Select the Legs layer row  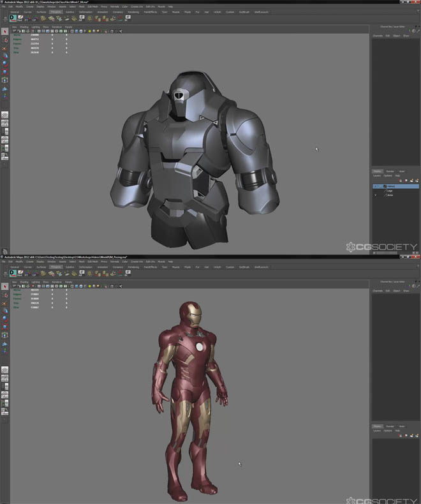coord(395,191)
